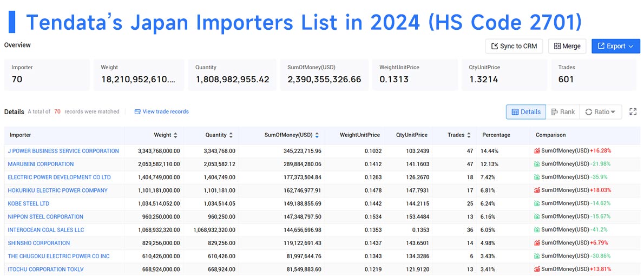Open NIPPON STEEL CORPORATION importer link
The height and width of the screenshot is (276, 644).
tap(45, 216)
